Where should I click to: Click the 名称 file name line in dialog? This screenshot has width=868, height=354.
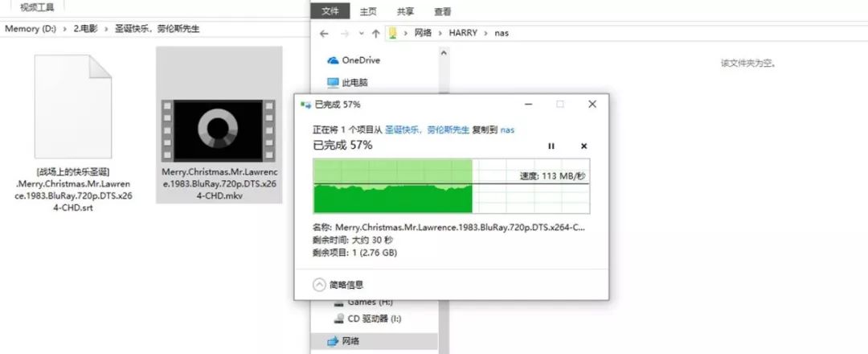[448, 227]
